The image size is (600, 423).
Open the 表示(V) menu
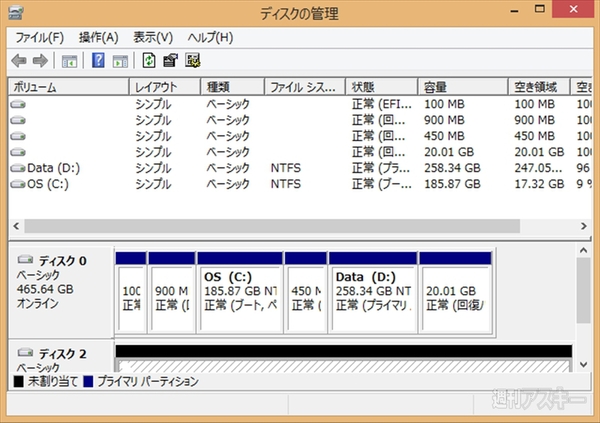(153, 38)
